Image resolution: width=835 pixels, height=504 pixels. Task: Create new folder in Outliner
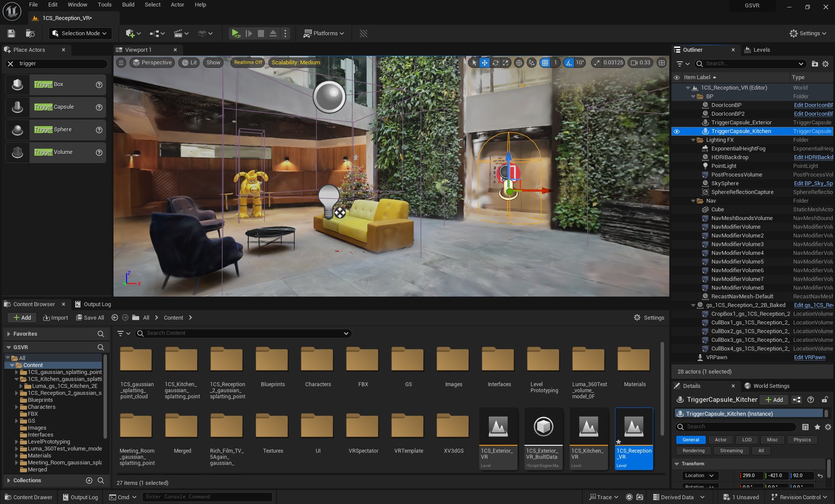815,64
